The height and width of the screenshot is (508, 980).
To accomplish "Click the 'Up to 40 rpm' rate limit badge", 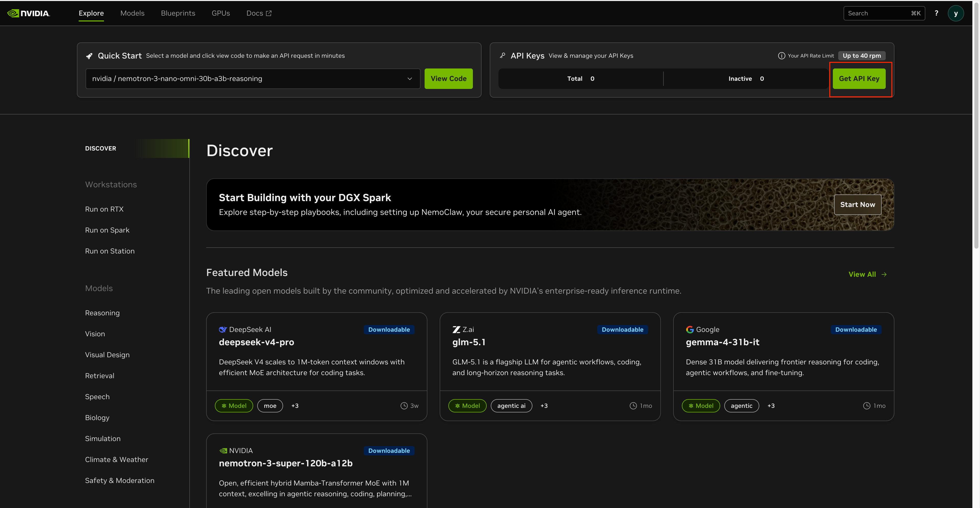I will (862, 56).
